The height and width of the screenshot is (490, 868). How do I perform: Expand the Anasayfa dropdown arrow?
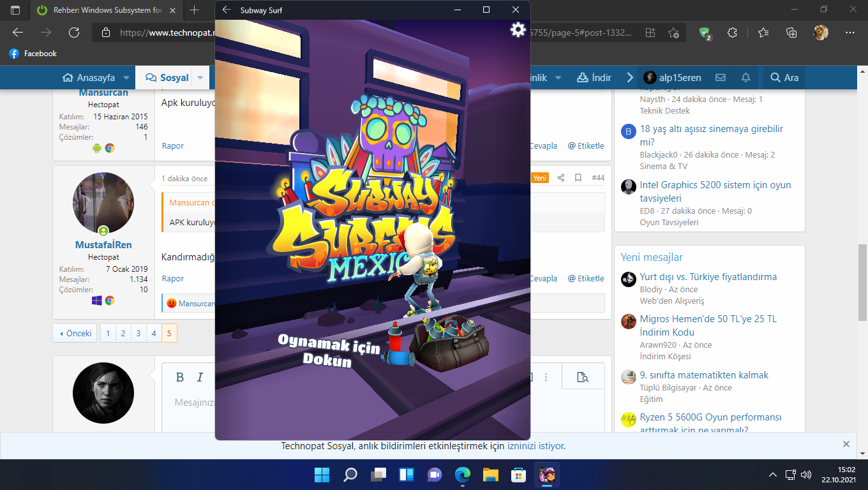tap(126, 78)
